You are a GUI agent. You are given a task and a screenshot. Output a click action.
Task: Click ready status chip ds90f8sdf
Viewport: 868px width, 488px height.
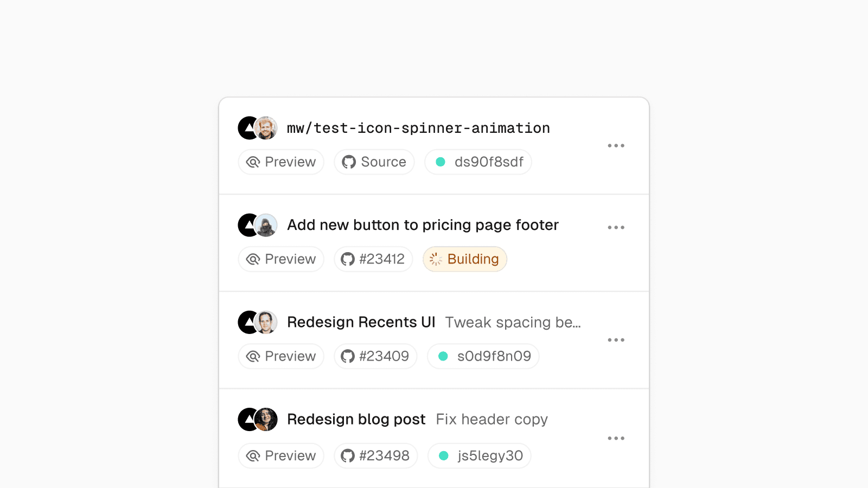[x=478, y=162]
